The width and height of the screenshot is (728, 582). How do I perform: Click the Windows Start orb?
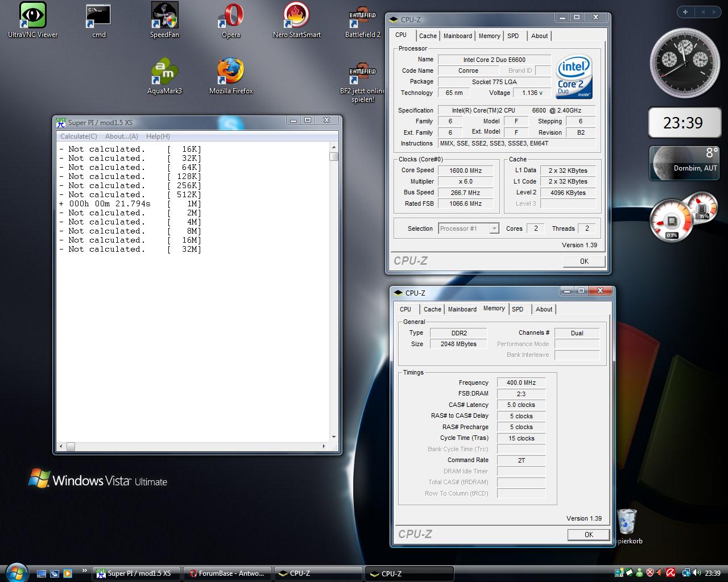click(15, 572)
